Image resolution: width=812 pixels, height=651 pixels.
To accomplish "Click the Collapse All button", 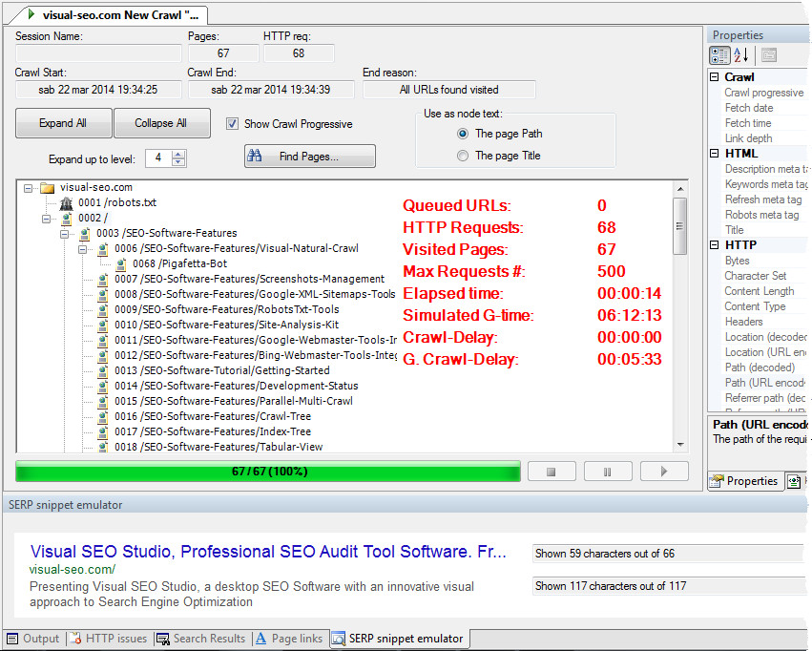I will click(x=161, y=123).
